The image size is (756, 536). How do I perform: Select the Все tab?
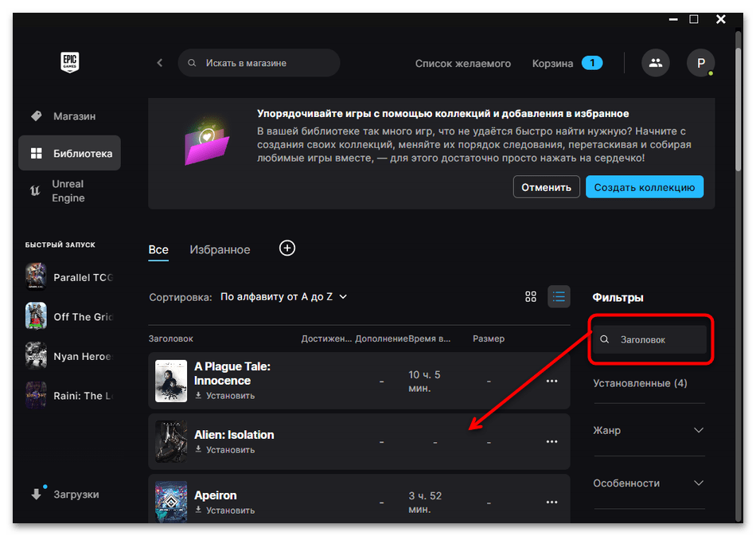[x=158, y=250]
